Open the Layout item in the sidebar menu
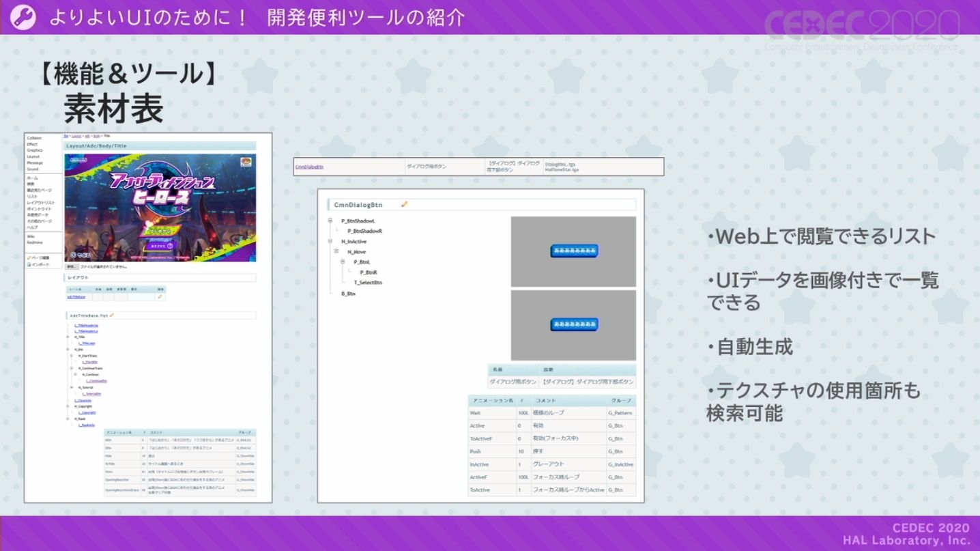 [x=33, y=156]
